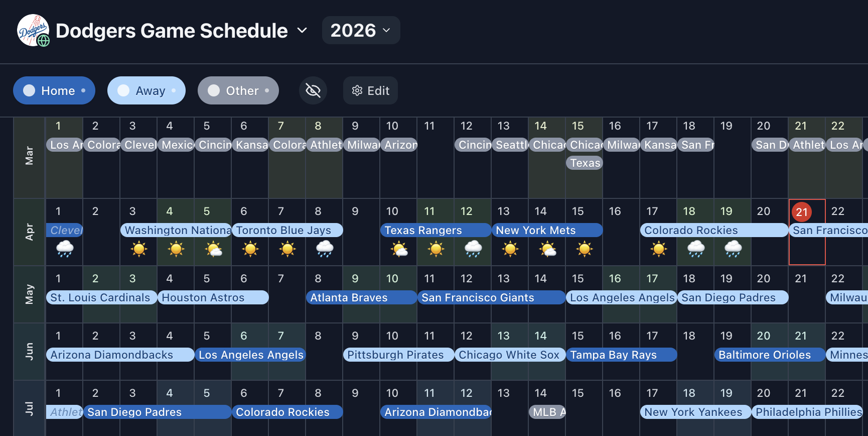Open the Atlanta Braves series in May
868x436 pixels.
[x=362, y=297]
